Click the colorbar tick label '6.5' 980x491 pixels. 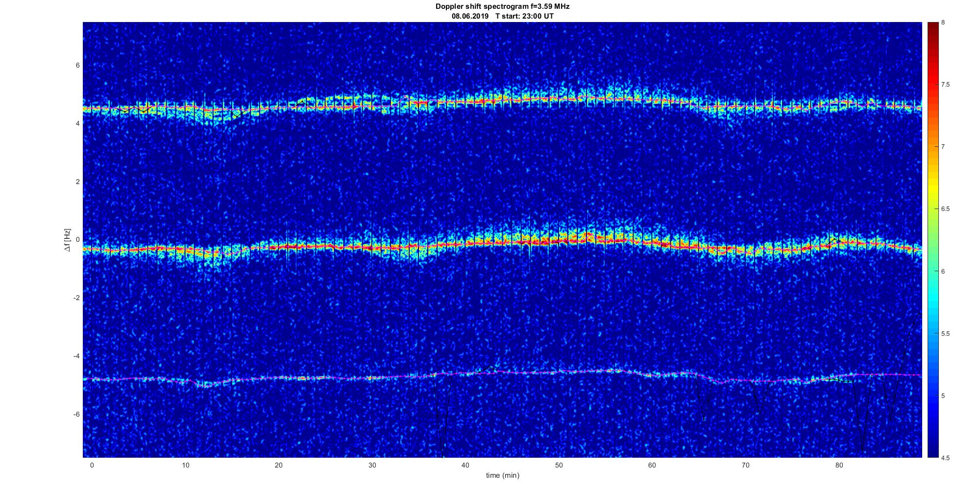[x=945, y=209]
